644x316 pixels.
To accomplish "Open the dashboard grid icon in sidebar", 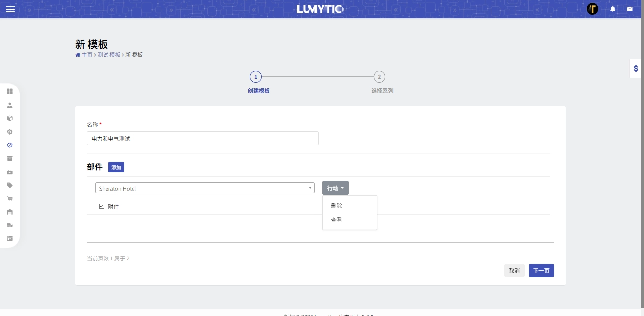I will pyautogui.click(x=10, y=91).
